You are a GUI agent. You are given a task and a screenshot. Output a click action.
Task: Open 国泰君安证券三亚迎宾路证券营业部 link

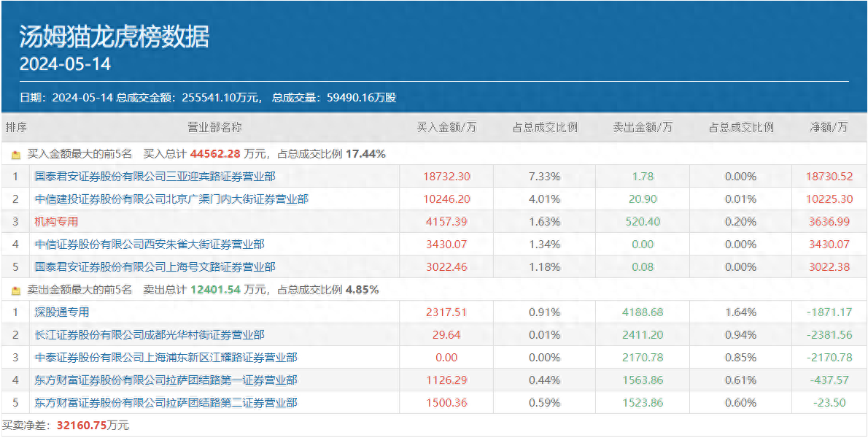click(155, 177)
